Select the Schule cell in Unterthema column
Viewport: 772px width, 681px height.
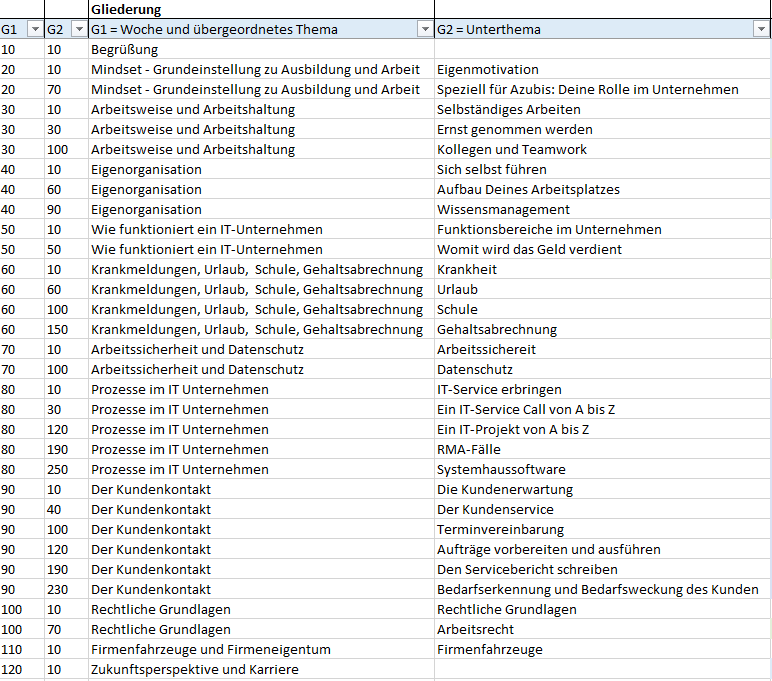(x=602, y=310)
